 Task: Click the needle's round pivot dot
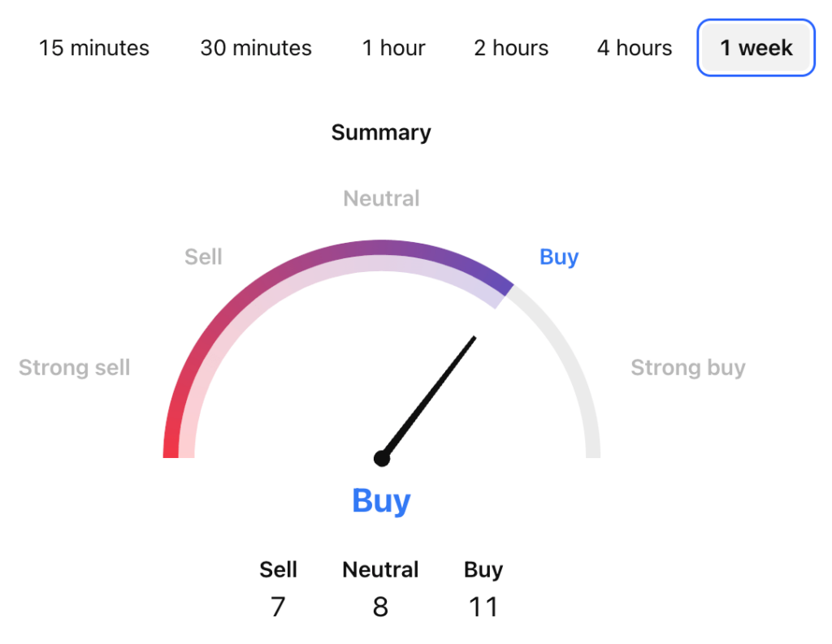382,459
